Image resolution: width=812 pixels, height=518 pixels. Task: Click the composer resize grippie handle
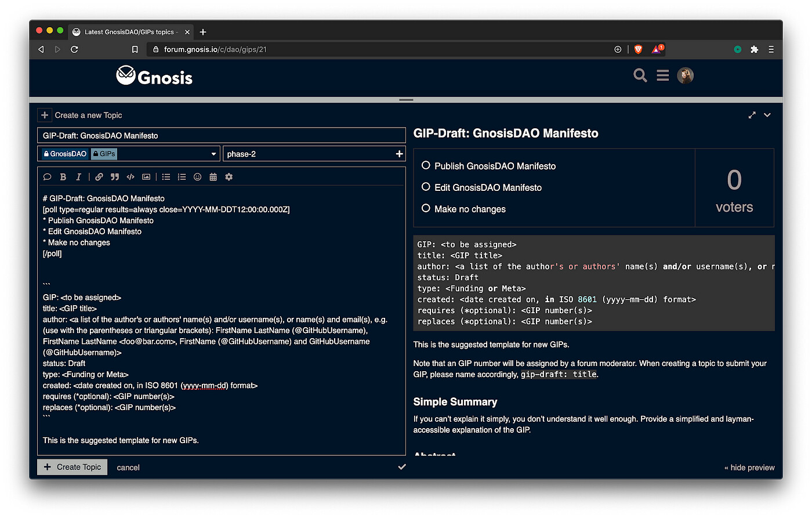point(406,100)
